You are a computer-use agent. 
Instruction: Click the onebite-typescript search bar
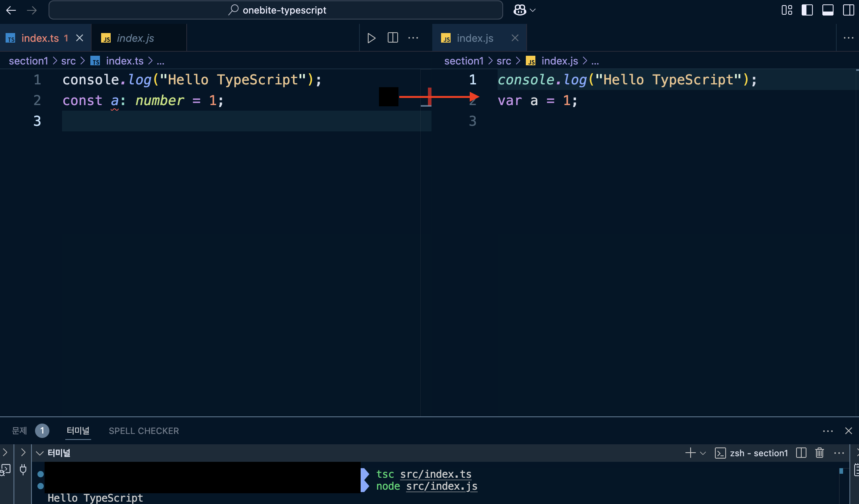pos(275,10)
